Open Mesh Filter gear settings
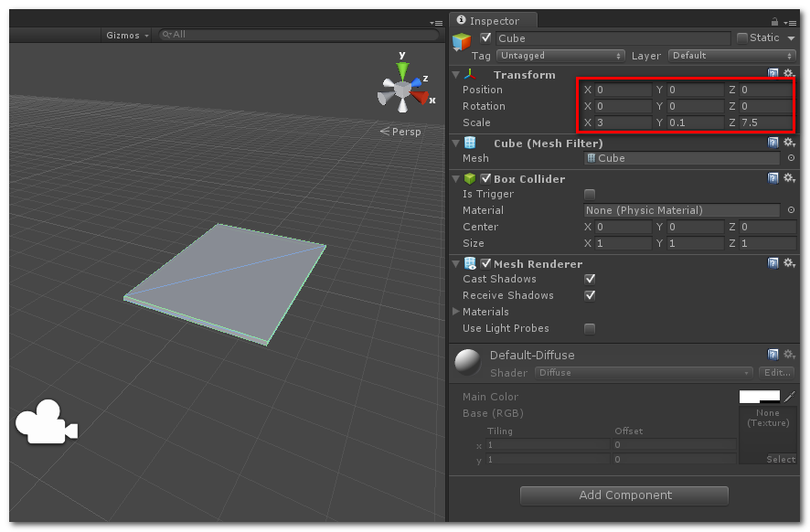The height and width of the screenshot is (532, 810). (x=789, y=143)
